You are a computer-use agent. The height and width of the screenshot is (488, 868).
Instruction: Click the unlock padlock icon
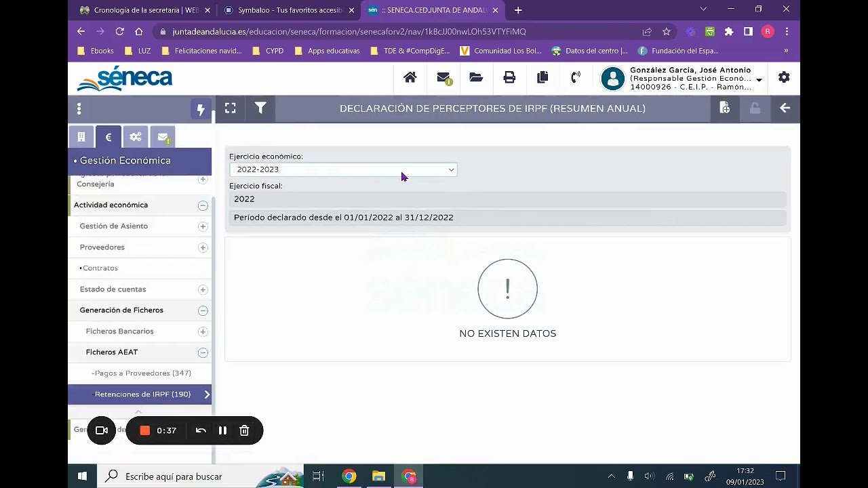pyautogui.click(x=755, y=108)
